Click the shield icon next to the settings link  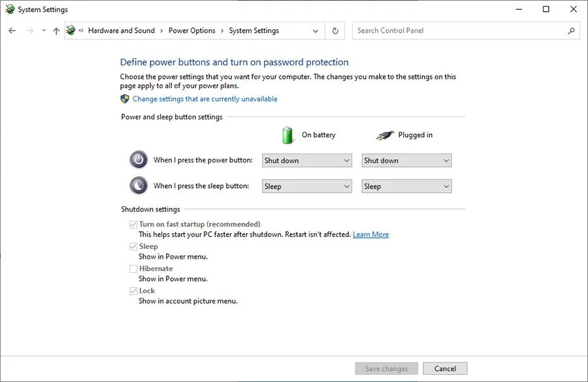click(124, 99)
